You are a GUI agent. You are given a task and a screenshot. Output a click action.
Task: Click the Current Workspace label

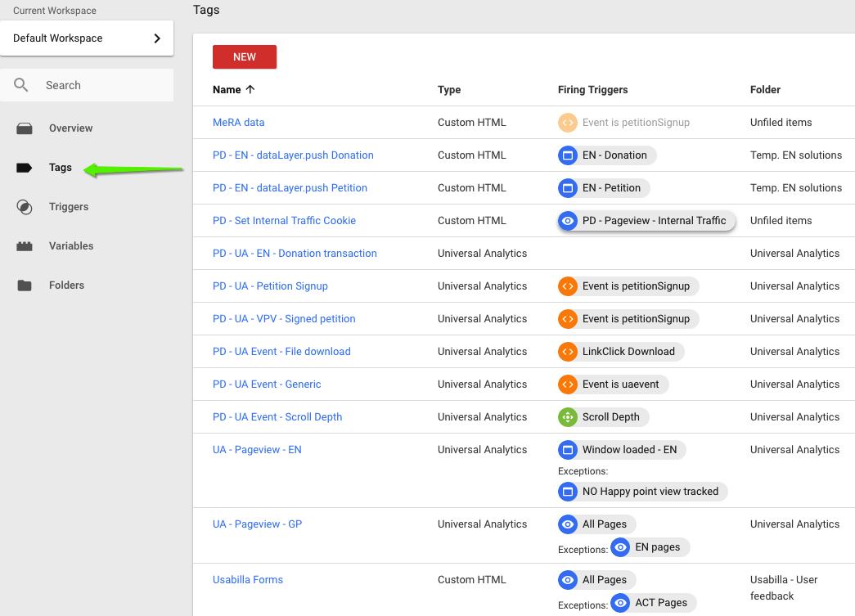tap(55, 11)
